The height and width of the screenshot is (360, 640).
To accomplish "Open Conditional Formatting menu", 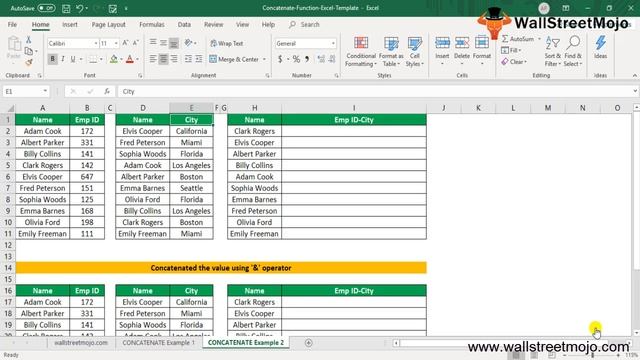I will (361, 51).
